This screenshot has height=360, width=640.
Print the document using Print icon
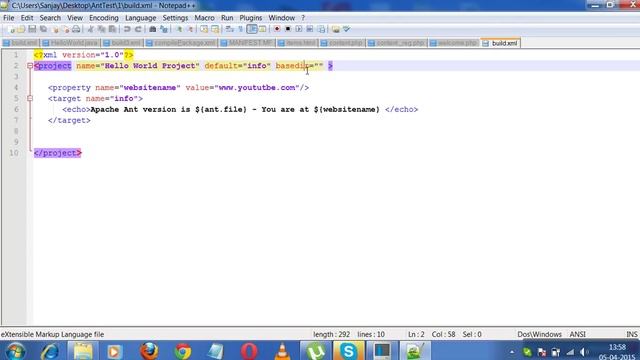coord(76,29)
